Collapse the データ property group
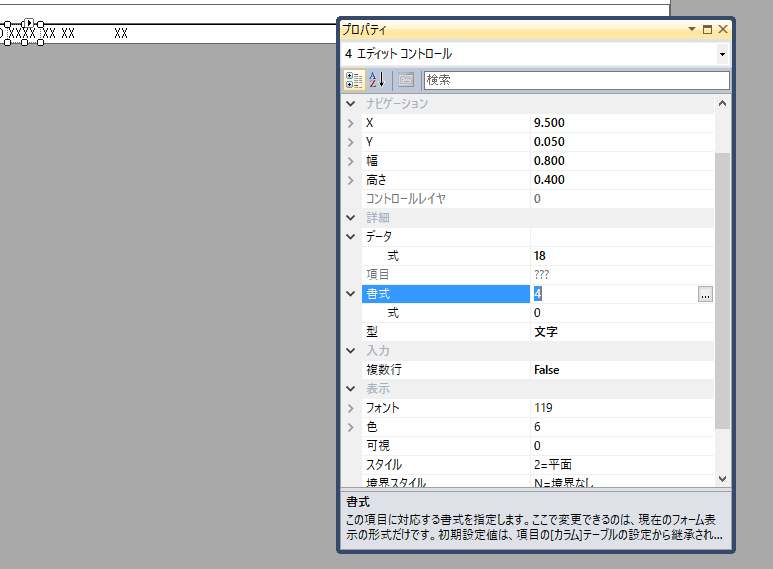This screenshot has height=569, width=773. pos(350,237)
